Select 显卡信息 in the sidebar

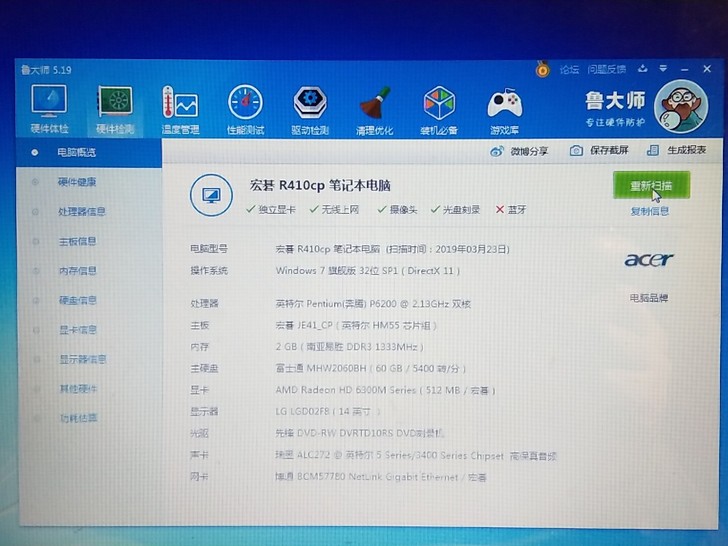78,330
